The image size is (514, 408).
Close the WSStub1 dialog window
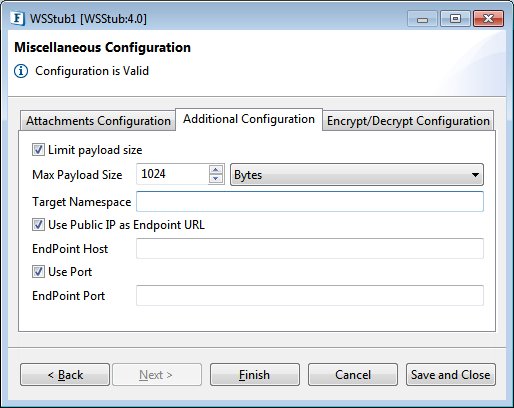click(x=488, y=19)
